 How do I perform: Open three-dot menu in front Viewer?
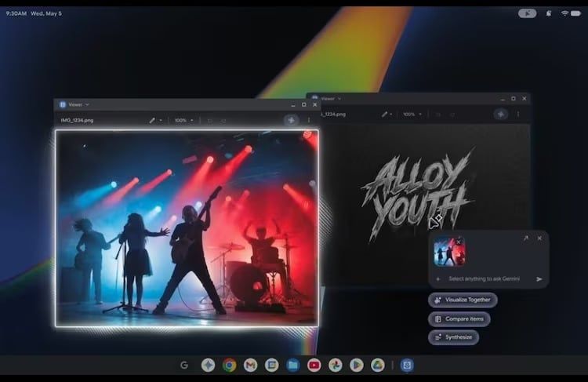tap(309, 120)
